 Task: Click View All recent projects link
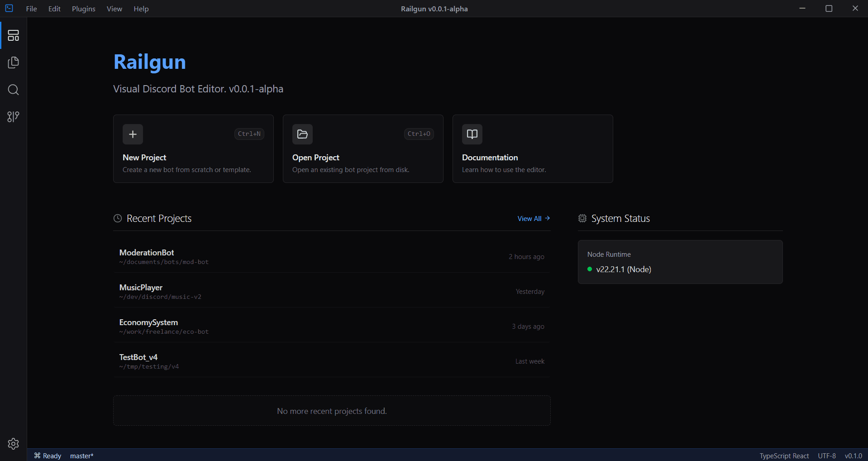point(534,219)
